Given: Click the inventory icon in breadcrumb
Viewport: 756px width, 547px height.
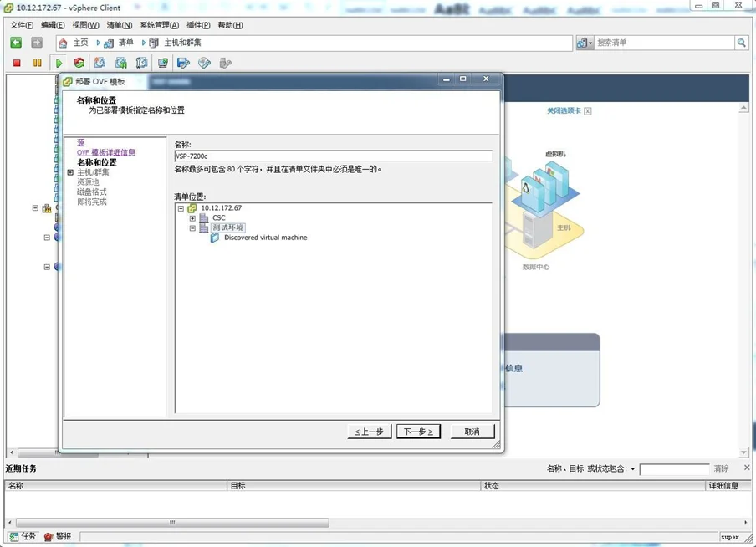Looking at the screenshot, I should tap(109, 43).
